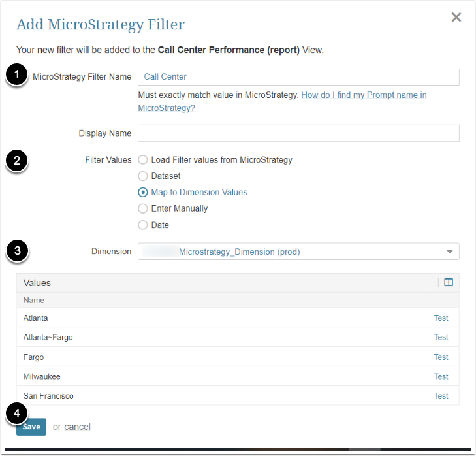Image resolution: width=476 pixels, height=456 pixels.
Task: Choose the Enter Manually radio option
Action: 143,208
